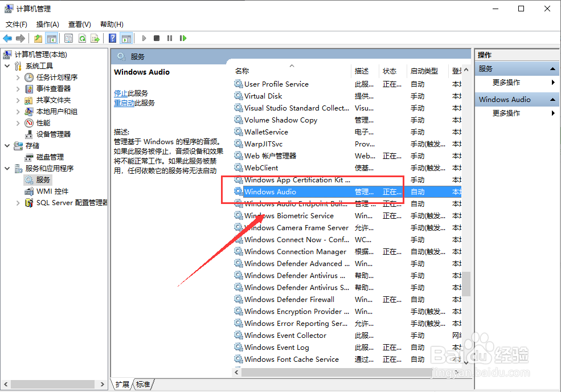Sort by the 名称 column header
The height and width of the screenshot is (392, 561).
click(x=292, y=71)
